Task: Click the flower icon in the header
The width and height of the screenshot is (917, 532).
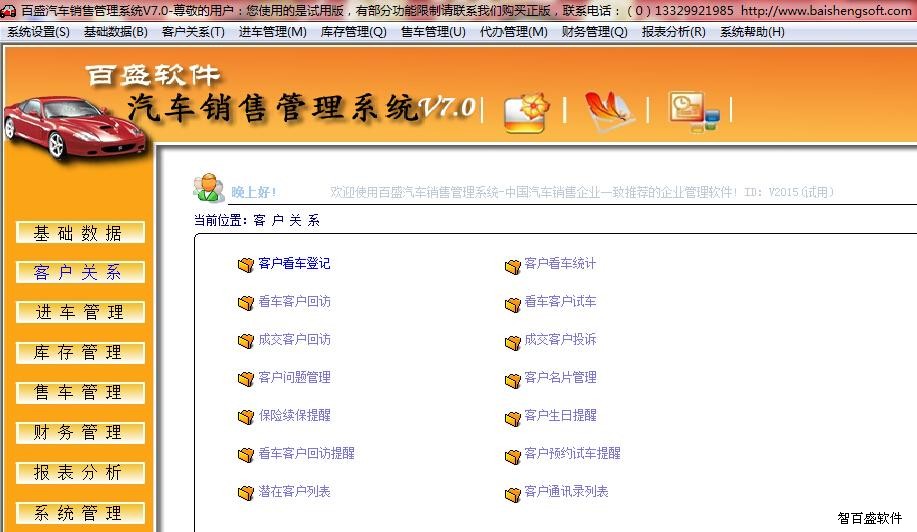Action: (x=524, y=111)
